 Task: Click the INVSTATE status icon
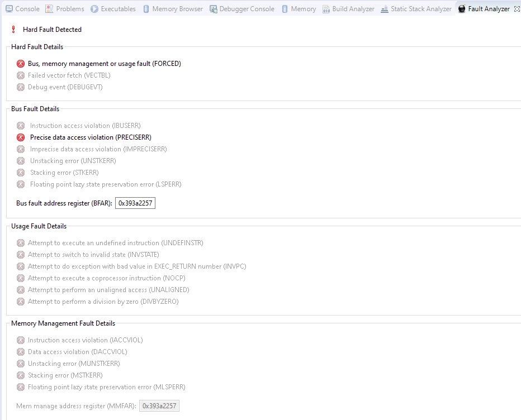[21, 255]
